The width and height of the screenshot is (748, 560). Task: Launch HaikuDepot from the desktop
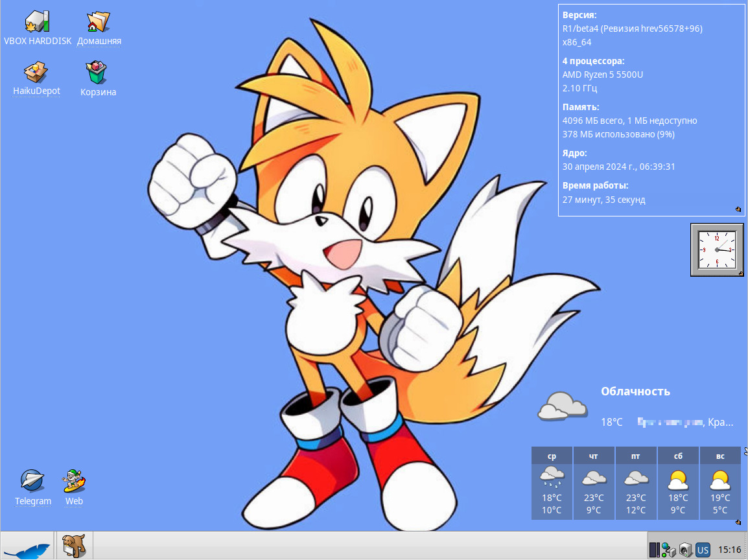pyautogui.click(x=36, y=73)
